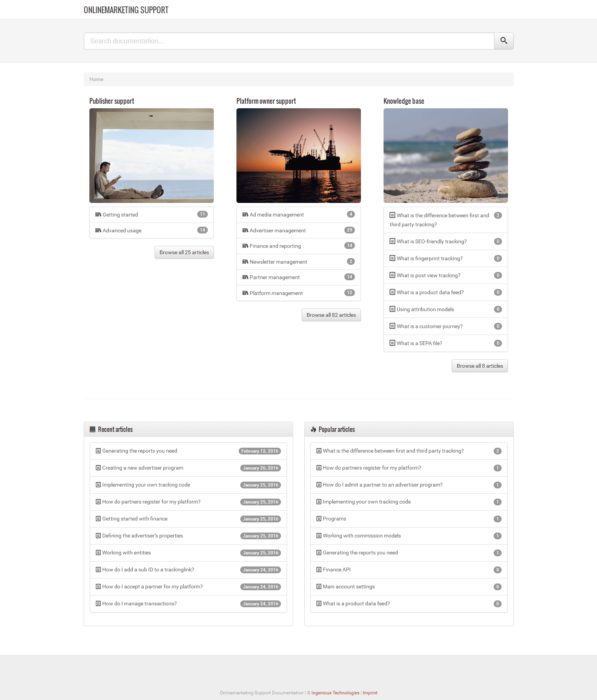
Task: Open popular article Generating the reports you need
Action: pyautogui.click(x=409, y=553)
